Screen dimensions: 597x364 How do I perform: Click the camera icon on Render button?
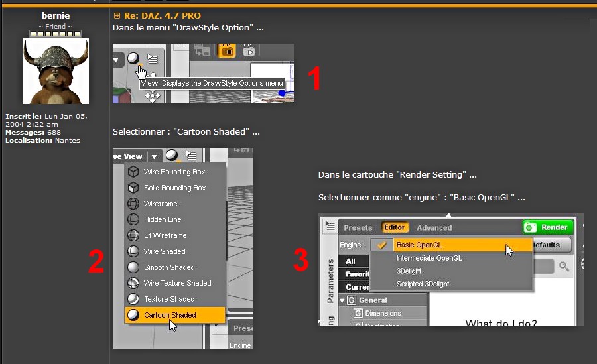(531, 227)
